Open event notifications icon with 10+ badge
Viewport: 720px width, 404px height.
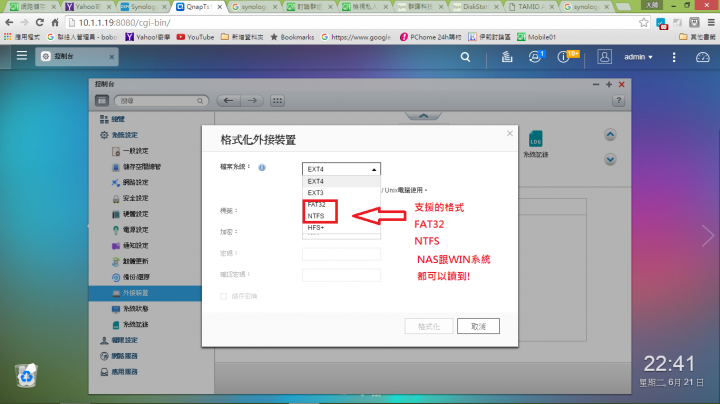point(567,56)
